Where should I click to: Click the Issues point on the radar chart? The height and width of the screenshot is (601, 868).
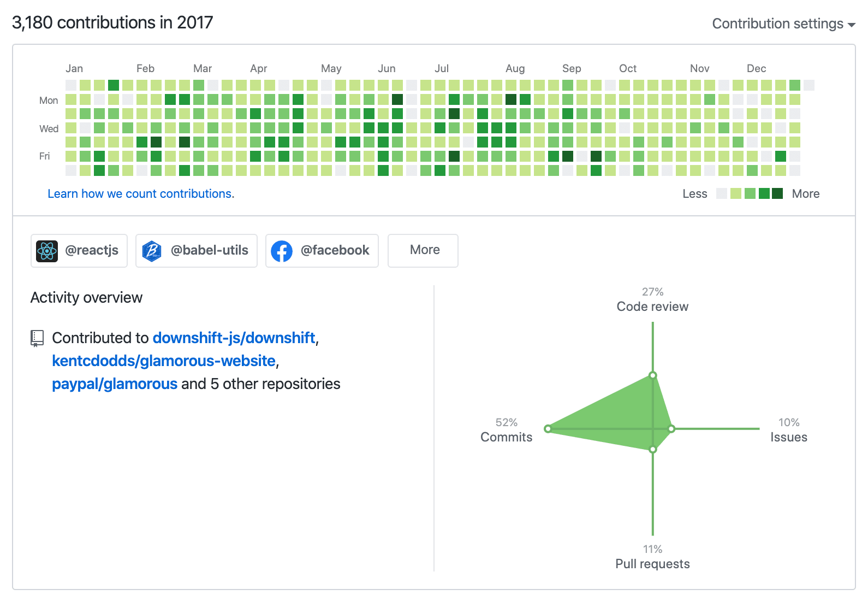(x=672, y=429)
